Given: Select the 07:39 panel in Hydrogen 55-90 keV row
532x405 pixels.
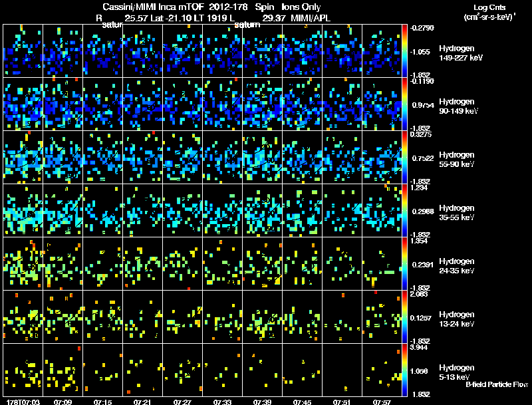Looking at the screenshot, I should point(262,157).
